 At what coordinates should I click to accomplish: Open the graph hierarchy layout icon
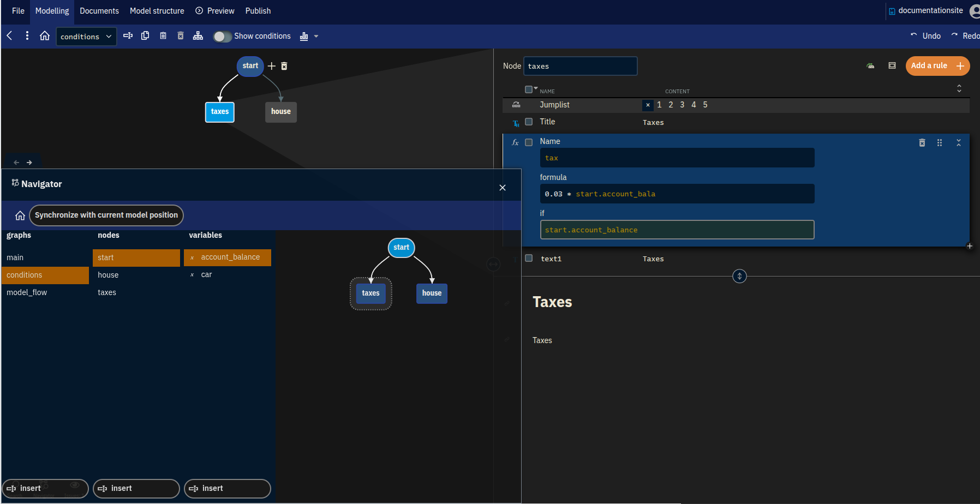(198, 36)
